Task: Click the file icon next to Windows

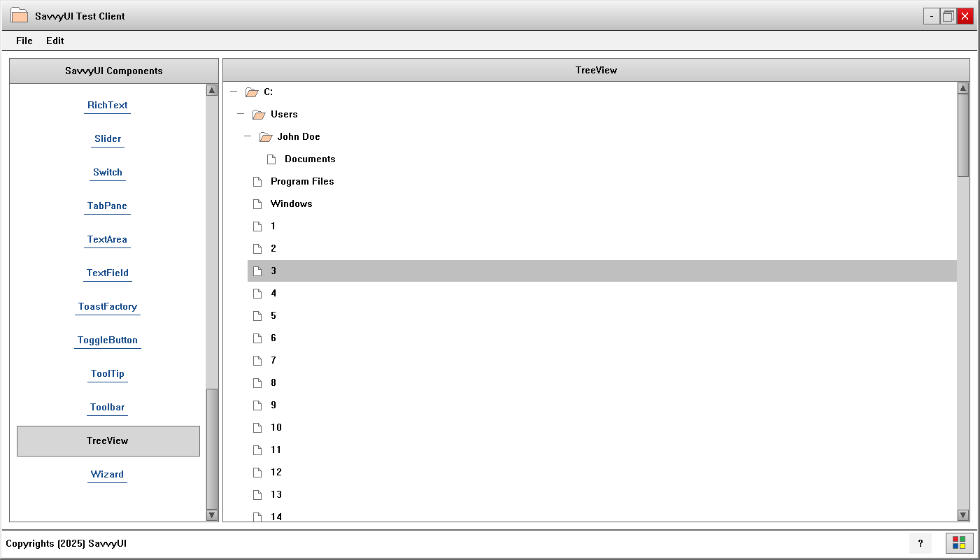Action: [257, 204]
